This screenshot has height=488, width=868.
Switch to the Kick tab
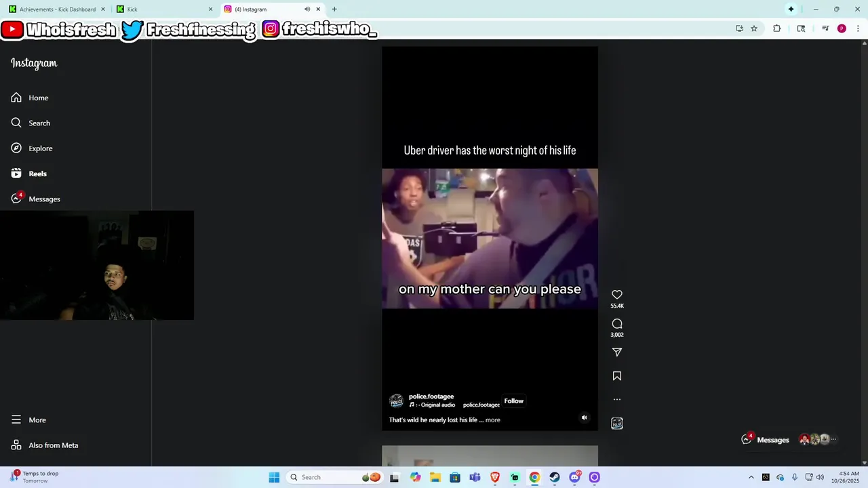pyautogui.click(x=163, y=9)
